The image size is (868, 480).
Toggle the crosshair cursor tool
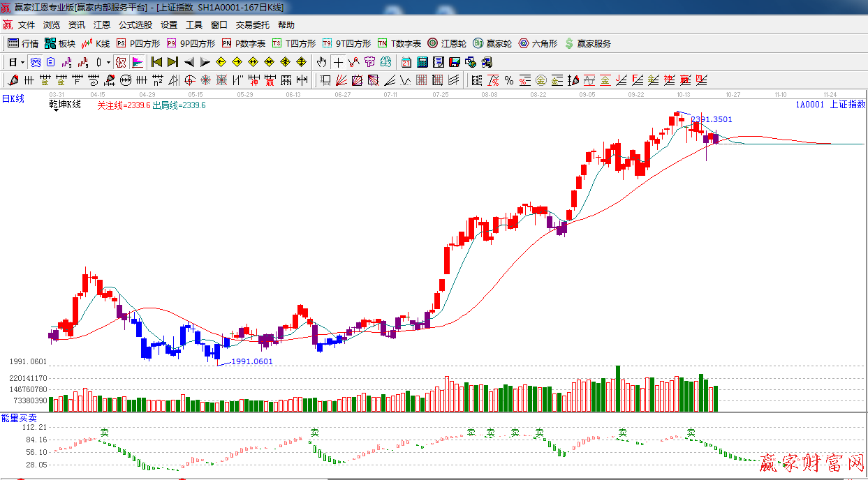tap(338, 62)
